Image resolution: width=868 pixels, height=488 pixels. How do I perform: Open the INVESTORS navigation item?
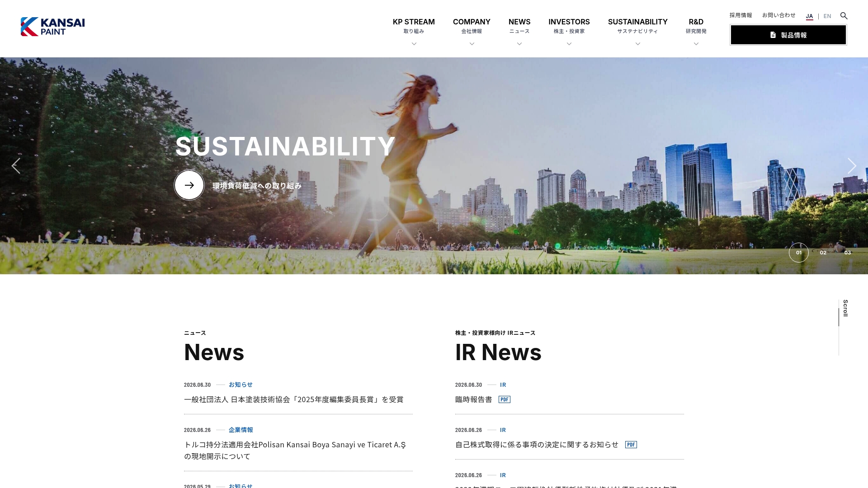click(569, 26)
